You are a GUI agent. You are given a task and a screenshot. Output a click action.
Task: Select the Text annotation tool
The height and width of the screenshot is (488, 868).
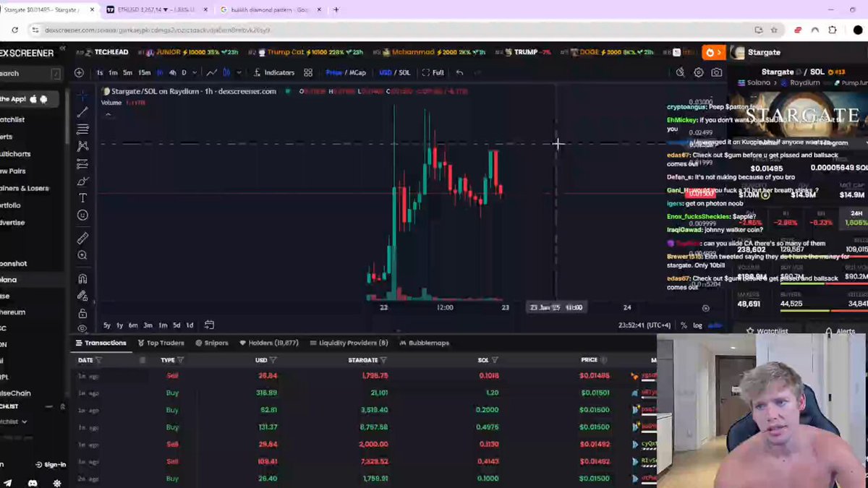82,198
